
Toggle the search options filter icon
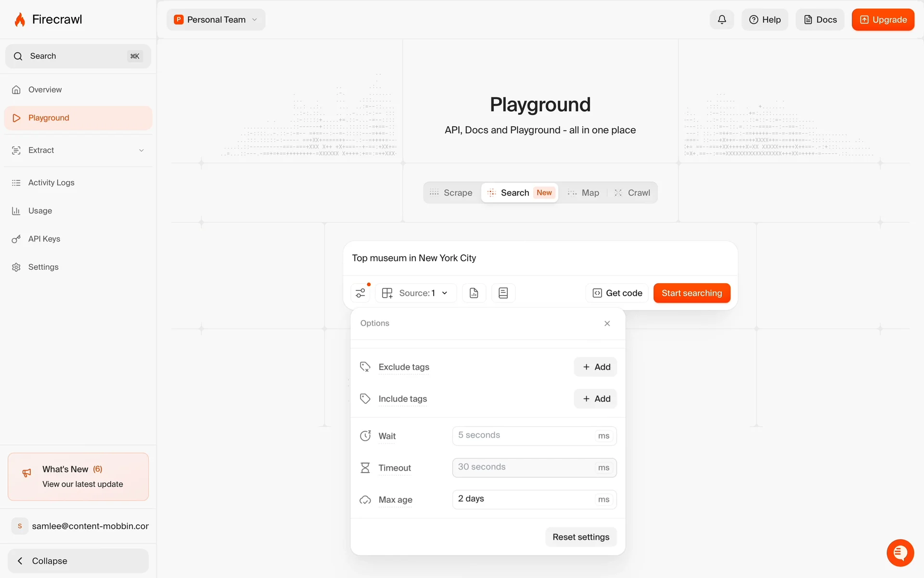tap(360, 293)
